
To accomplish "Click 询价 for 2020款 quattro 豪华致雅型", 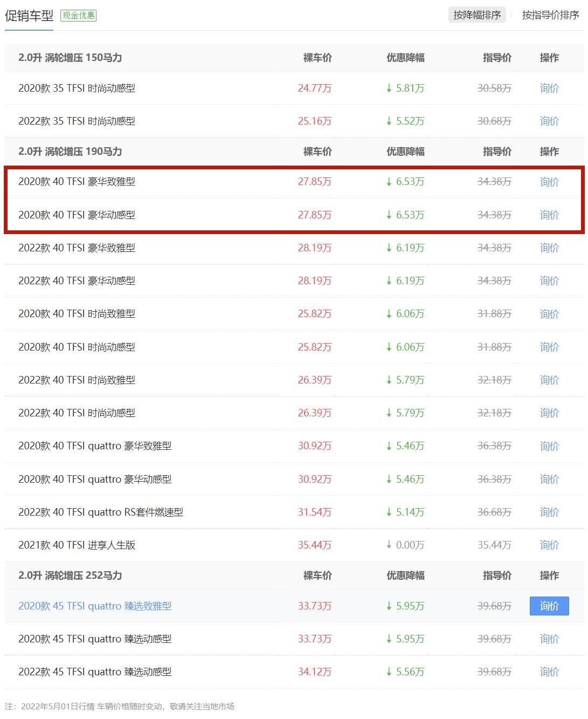I will coord(549,446).
